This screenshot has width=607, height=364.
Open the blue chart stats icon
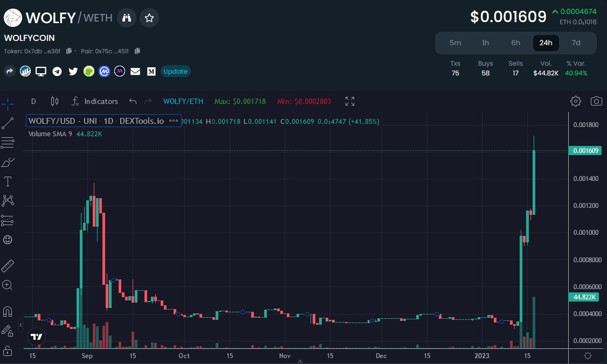[x=25, y=71]
